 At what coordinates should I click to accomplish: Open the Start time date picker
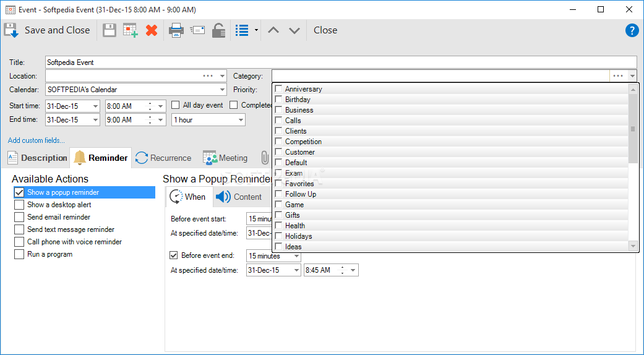[x=96, y=106]
